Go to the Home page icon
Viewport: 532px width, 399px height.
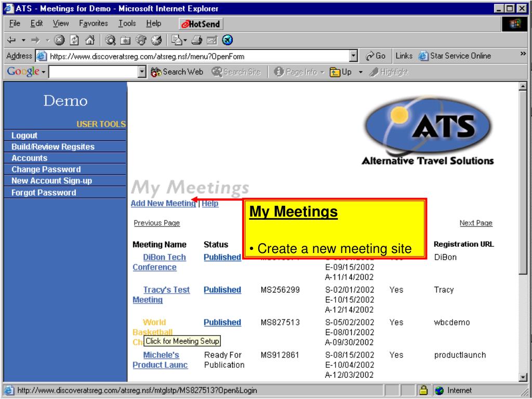[89, 41]
